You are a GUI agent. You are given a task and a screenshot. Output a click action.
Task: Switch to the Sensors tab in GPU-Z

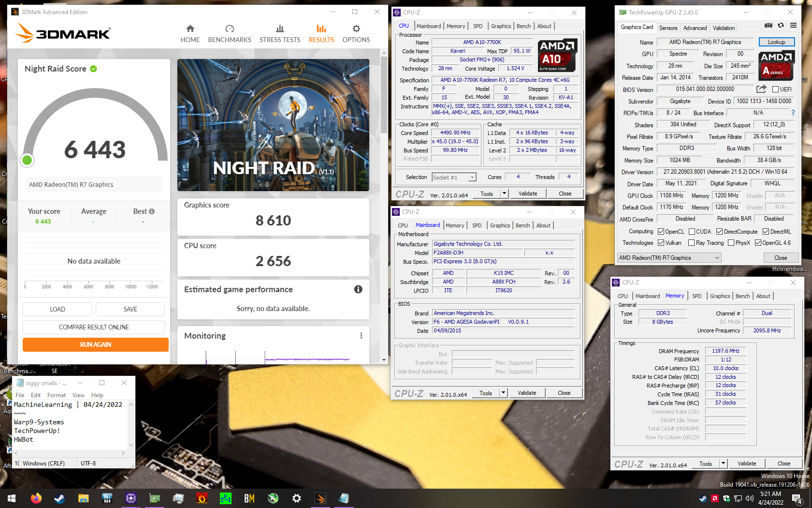click(668, 28)
